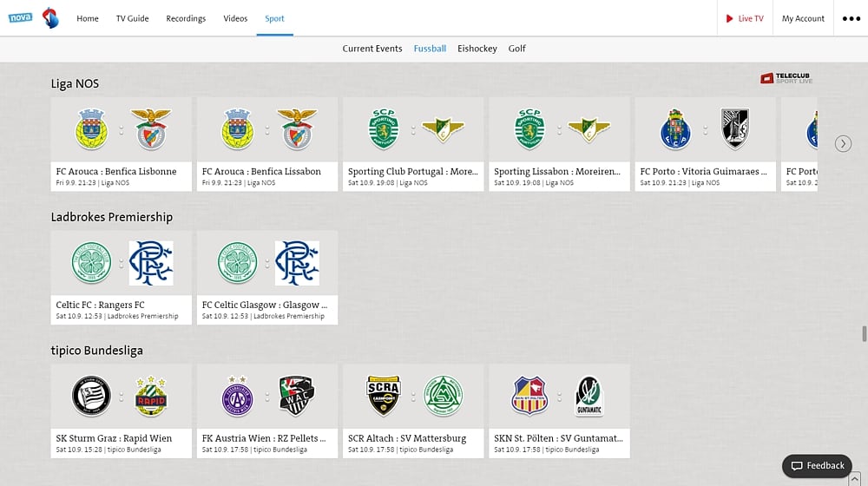Click Rangers crest in Celtic FC : Rangers FC card

[x=151, y=263]
